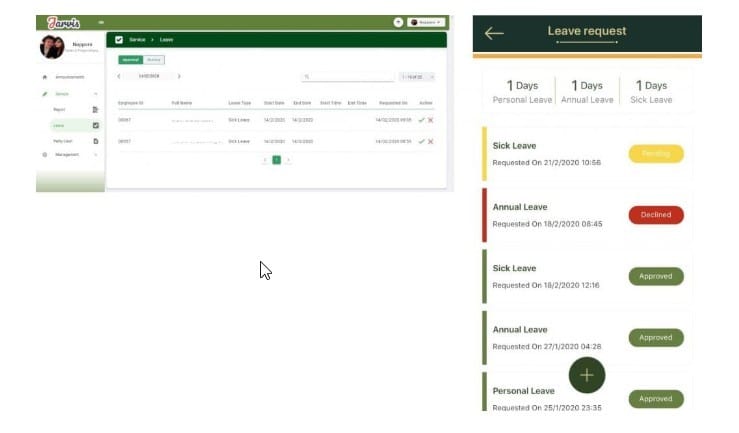Switch to the second filter toggle beside Approved
This screenshot has width=739, height=433.
[x=154, y=60]
